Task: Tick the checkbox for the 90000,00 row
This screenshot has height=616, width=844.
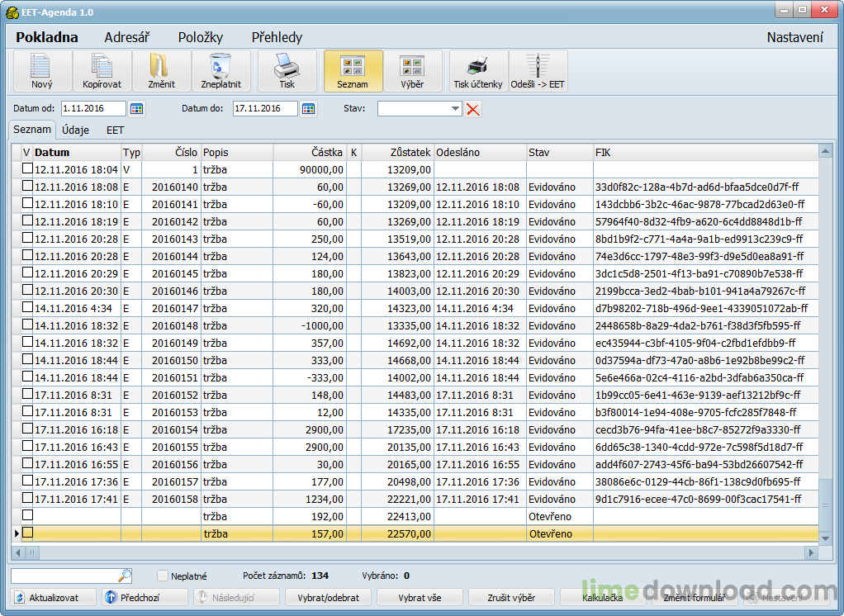Action: coord(27,169)
